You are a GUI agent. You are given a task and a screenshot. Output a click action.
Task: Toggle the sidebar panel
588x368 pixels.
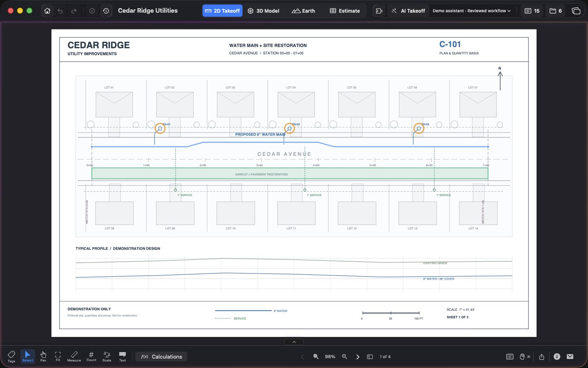click(370, 357)
